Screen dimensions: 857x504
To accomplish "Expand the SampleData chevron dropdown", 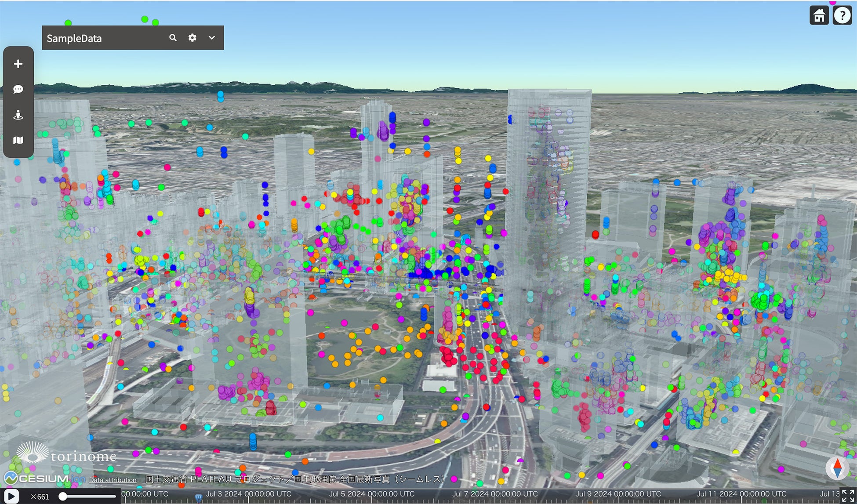I will (212, 38).
